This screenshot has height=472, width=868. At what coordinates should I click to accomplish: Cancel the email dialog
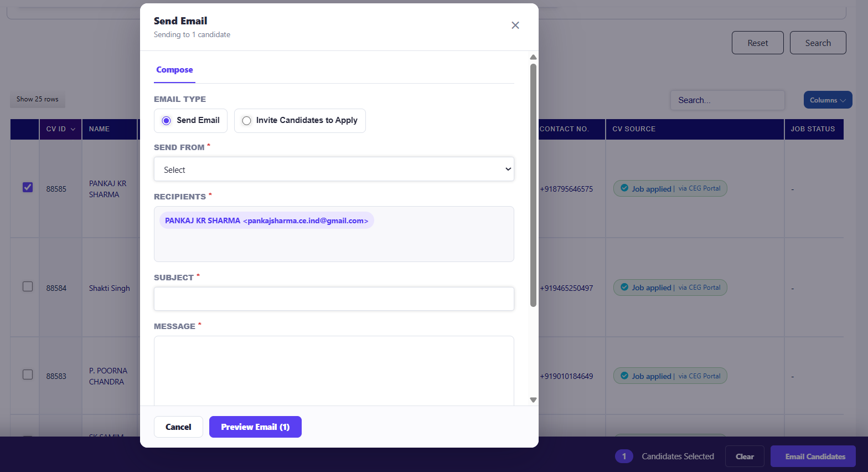pyautogui.click(x=178, y=427)
